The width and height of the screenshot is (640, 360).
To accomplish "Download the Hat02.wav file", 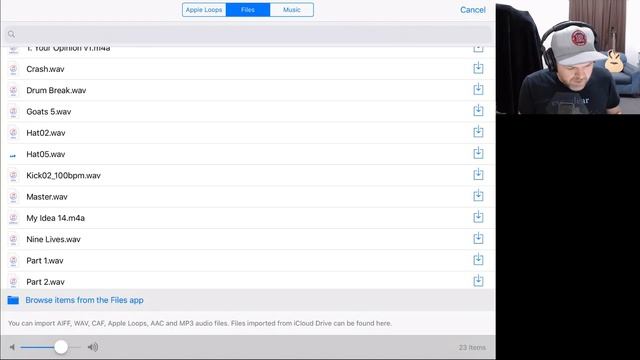I will pyautogui.click(x=478, y=132).
